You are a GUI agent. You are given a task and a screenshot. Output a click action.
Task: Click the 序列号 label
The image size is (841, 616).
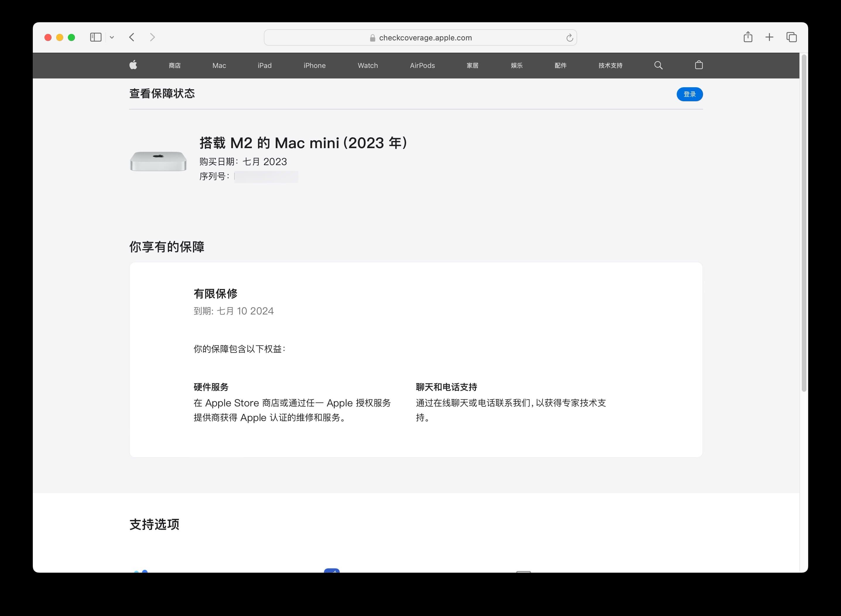click(x=214, y=176)
